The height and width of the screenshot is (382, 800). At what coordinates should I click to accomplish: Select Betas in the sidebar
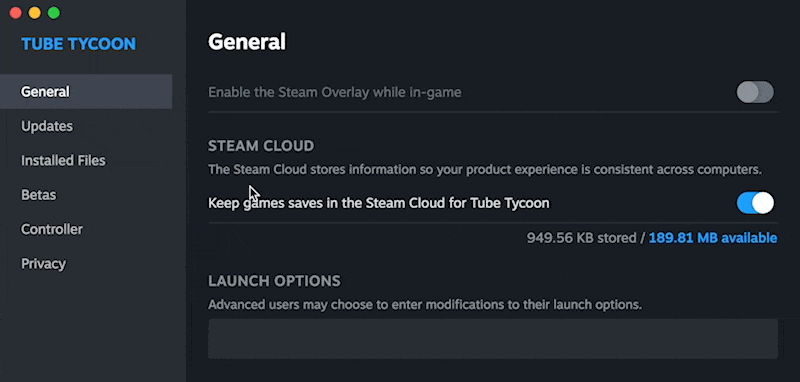click(38, 195)
